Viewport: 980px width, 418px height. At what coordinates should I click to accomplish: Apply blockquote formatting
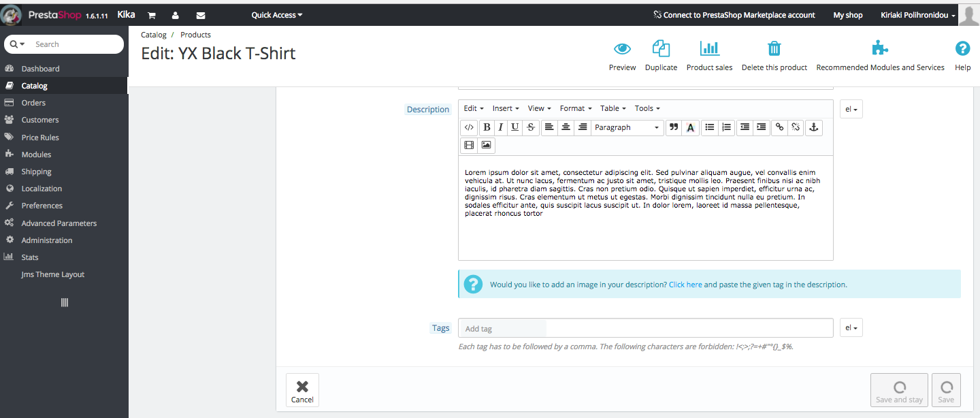point(674,127)
